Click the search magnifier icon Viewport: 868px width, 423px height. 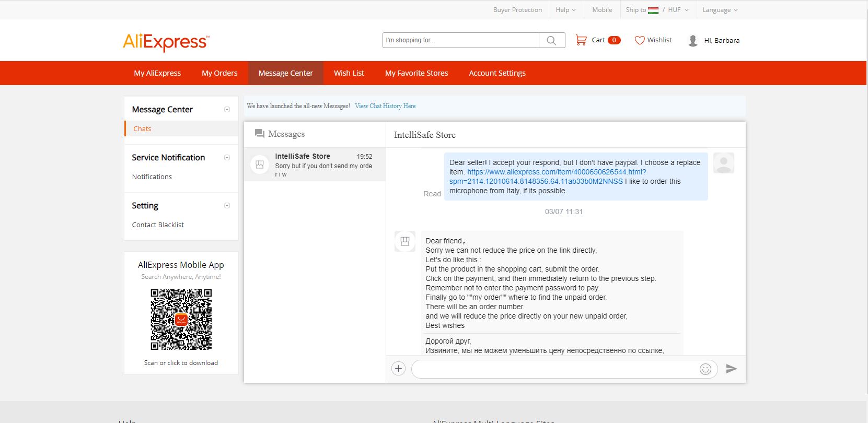click(x=551, y=41)
